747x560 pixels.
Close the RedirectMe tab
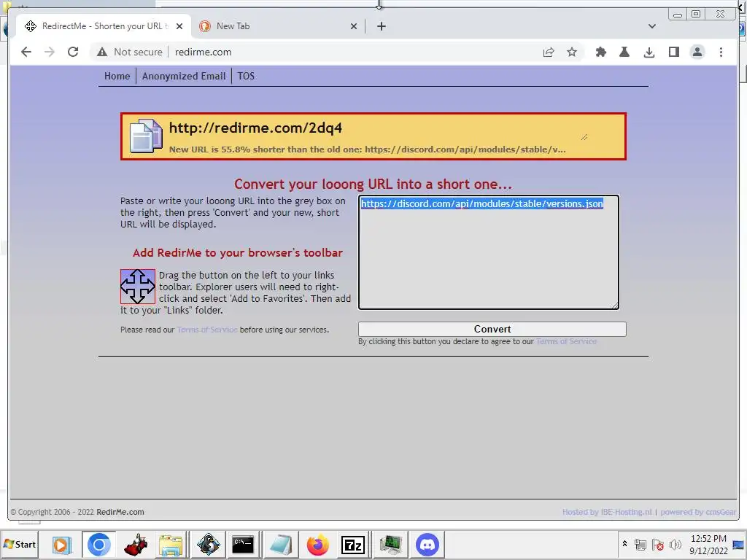tap(179, 26)
